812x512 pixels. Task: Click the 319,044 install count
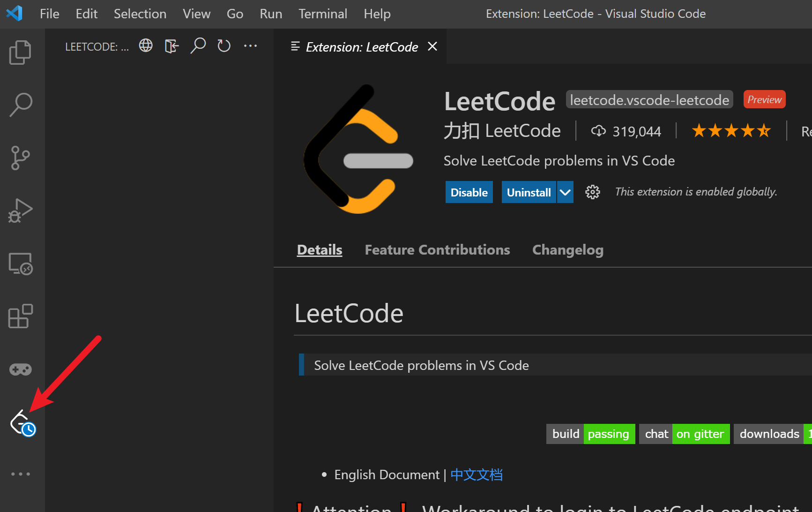coord(637,131)
